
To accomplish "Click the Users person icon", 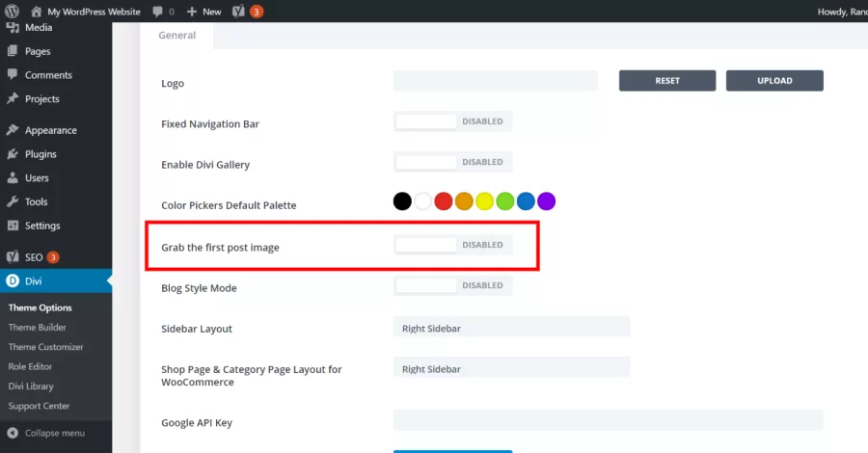I will pos(13,177).
